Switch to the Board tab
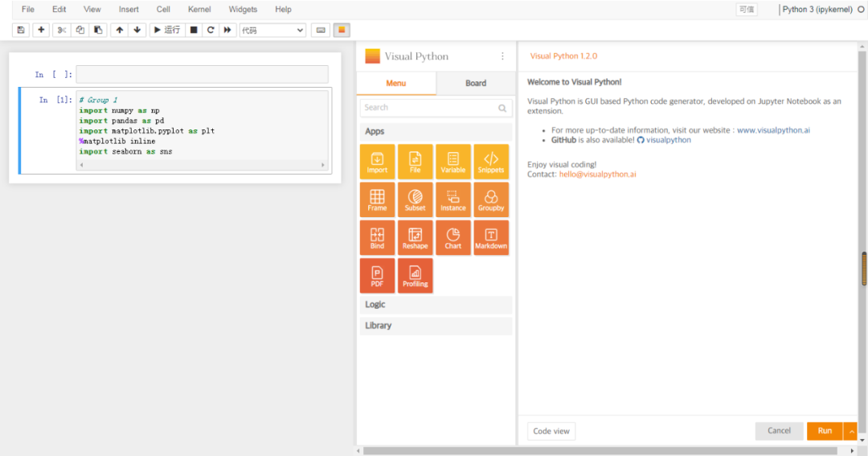The height and width of the screenshot is (456, 868). (x=476, y=83)
